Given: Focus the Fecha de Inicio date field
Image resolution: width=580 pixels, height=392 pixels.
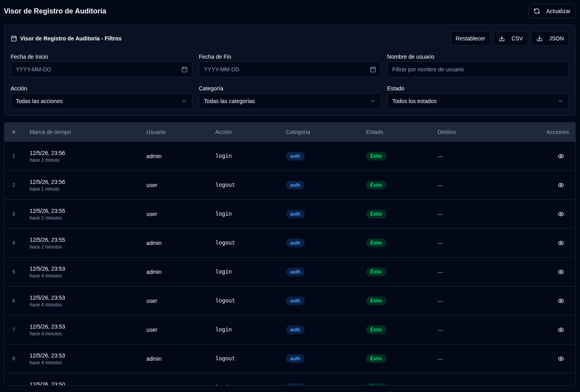Looking at the screenshot, I should 101,69.
